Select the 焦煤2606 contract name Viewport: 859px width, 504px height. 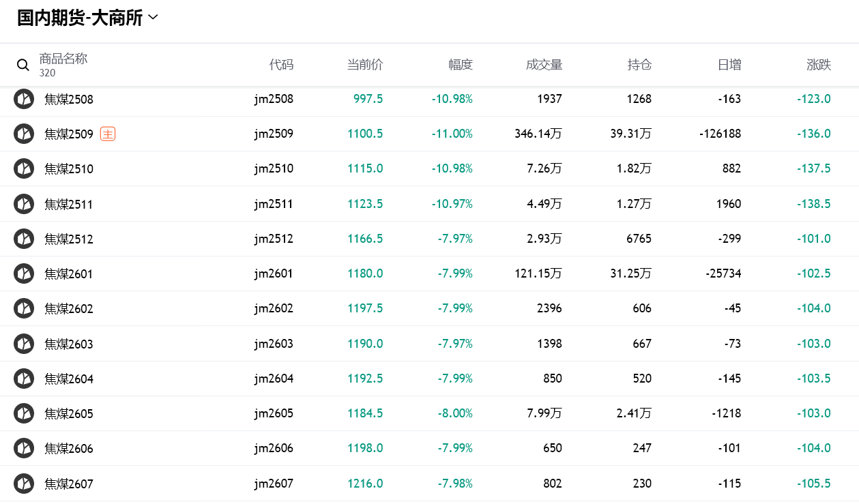[69, 449]
